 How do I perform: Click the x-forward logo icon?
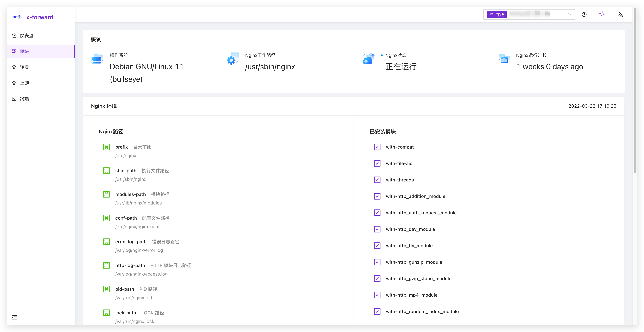(17, 17)
